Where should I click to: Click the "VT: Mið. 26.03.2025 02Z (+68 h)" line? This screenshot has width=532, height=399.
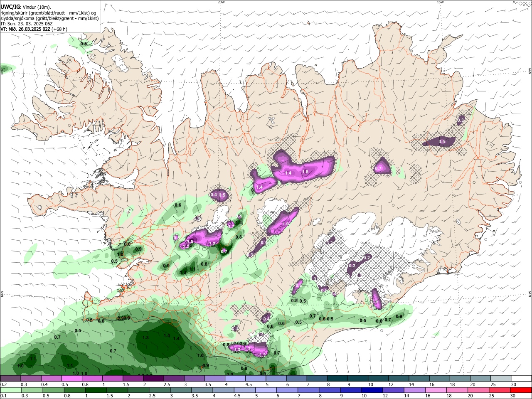[34, 29]
